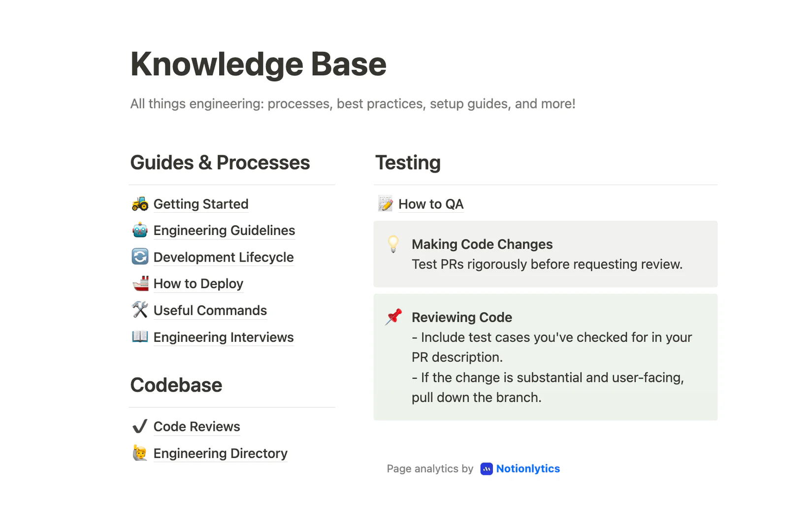This screenshot has width=812, height=532.
Task: Click the hammer-and-wrench icon for Useful Commands
Action: pyautogui.click(x=140, y=310)
